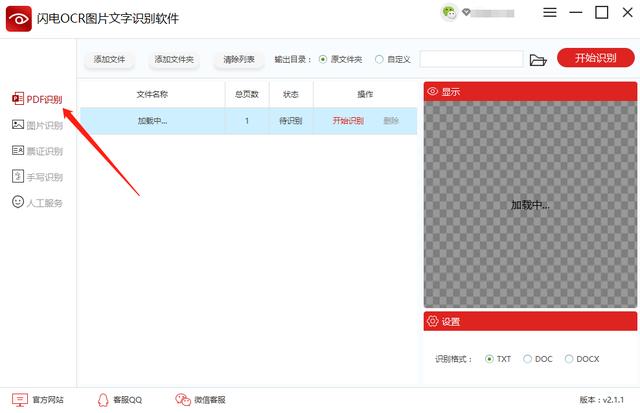This screenshot has width=640, height=413.
Task: Click the 添加文件夹 button
Action: click(174, 60)
